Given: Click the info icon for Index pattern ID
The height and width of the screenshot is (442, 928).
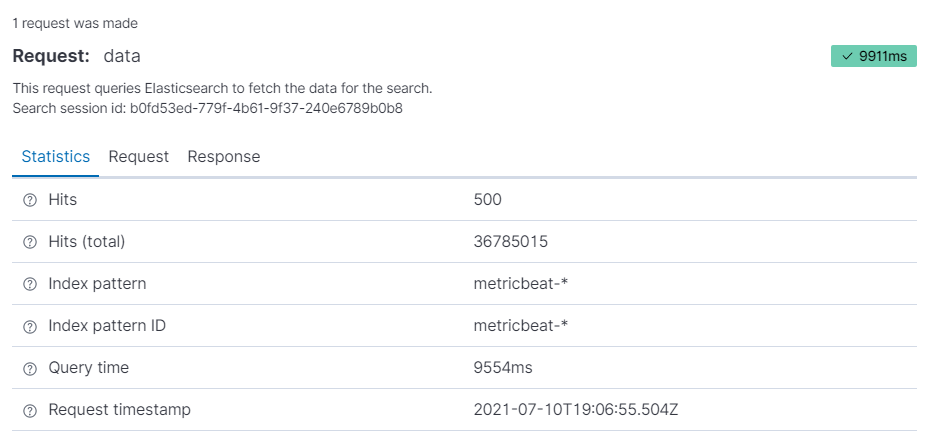Looking at the screenshot, I should pos(29,326).
